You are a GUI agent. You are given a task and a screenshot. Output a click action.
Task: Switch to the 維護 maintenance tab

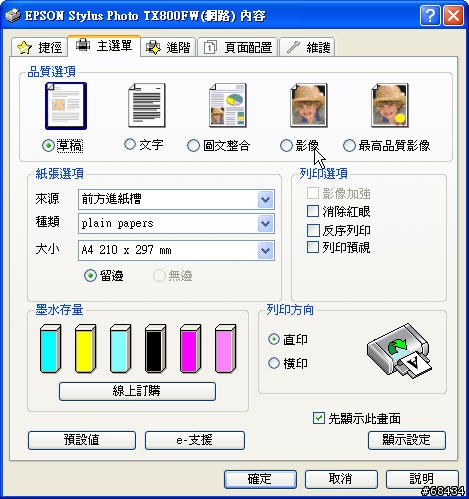pos(307,47)
